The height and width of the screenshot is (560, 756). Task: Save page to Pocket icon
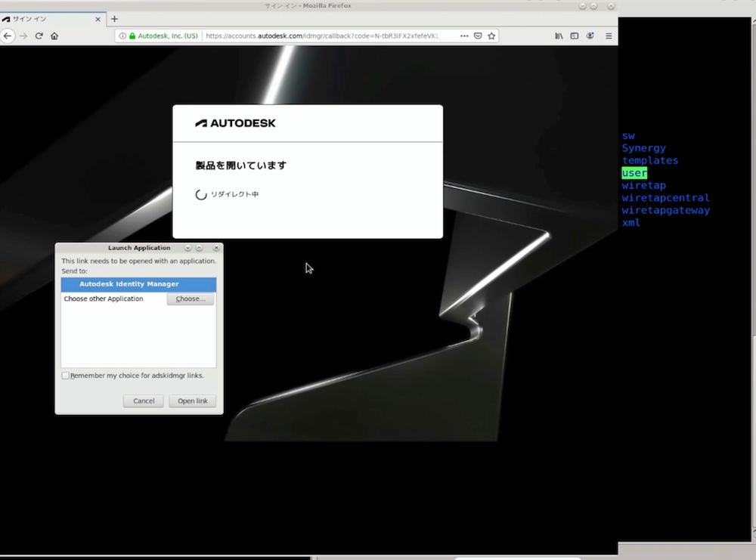(x=478, y=36)
